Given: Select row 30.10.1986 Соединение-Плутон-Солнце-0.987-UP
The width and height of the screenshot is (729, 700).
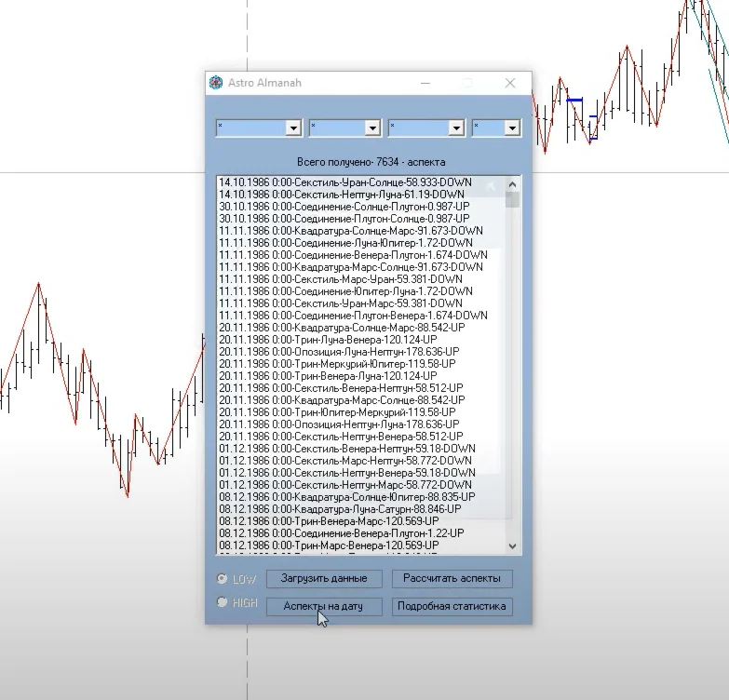Looking at the screenshot, I should click(361, 219).
